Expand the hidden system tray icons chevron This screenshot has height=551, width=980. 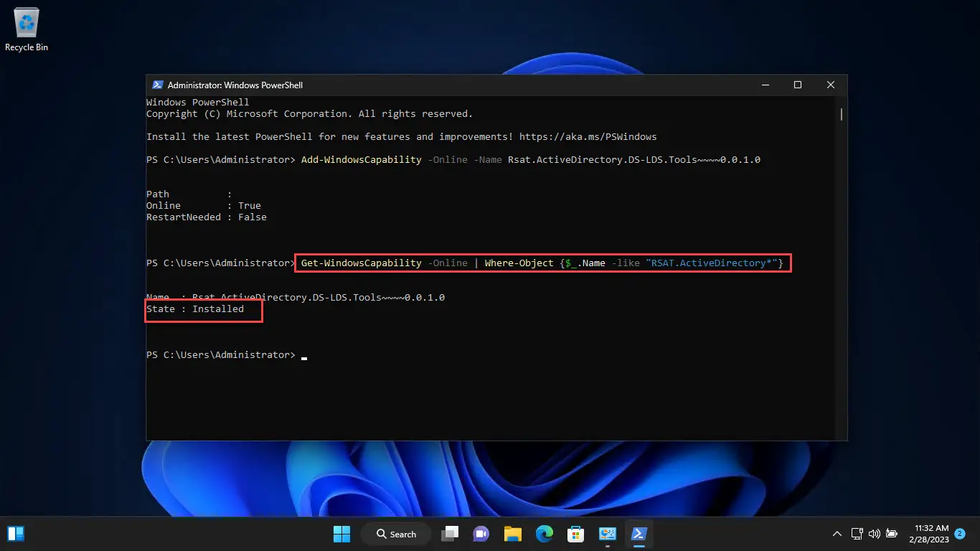pyautogui.click(x=837, y=534)
